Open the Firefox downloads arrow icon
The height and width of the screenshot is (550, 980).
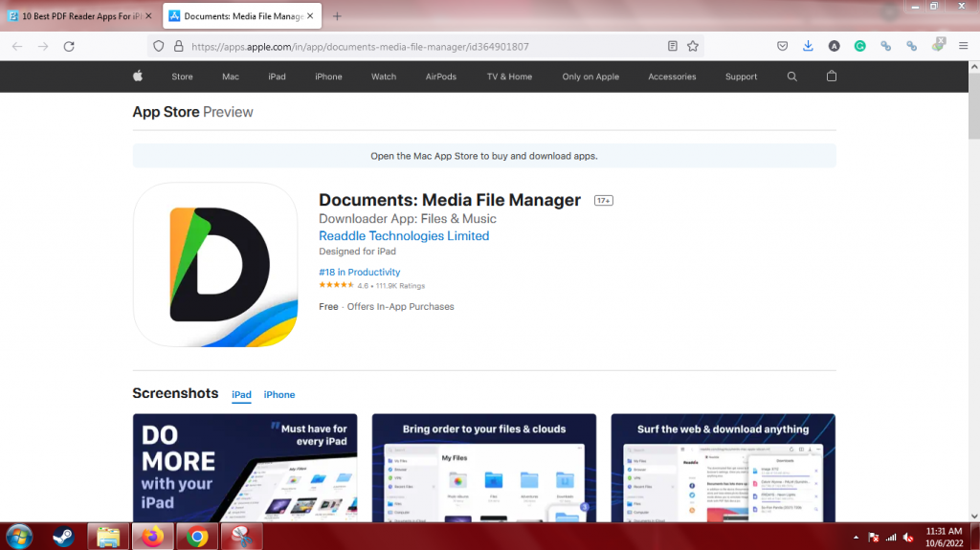(808, 46)
